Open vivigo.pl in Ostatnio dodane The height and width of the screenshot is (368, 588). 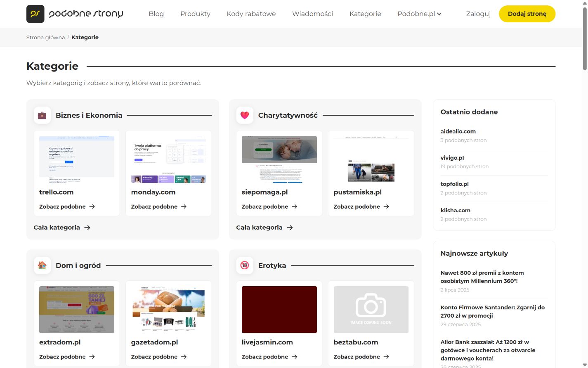coord(452,158)
